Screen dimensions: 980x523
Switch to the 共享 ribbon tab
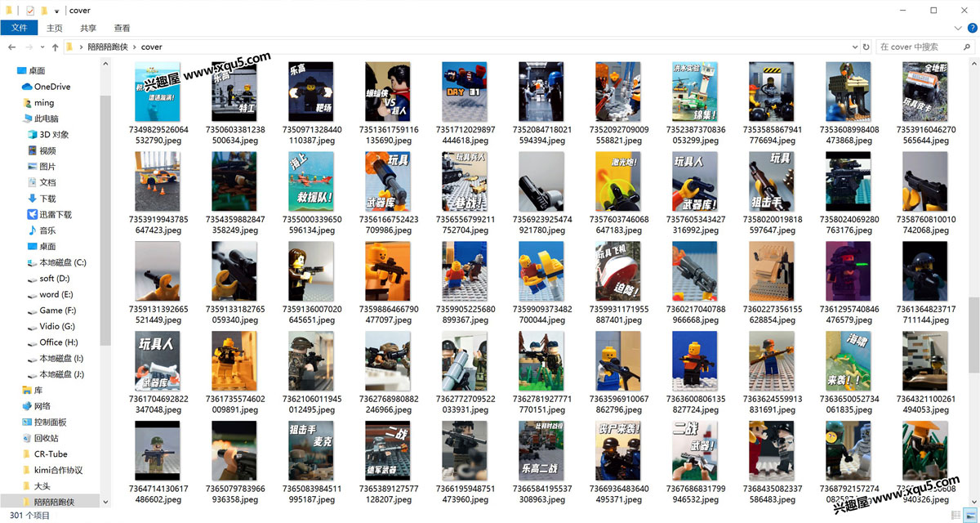(x=88, y=28)
